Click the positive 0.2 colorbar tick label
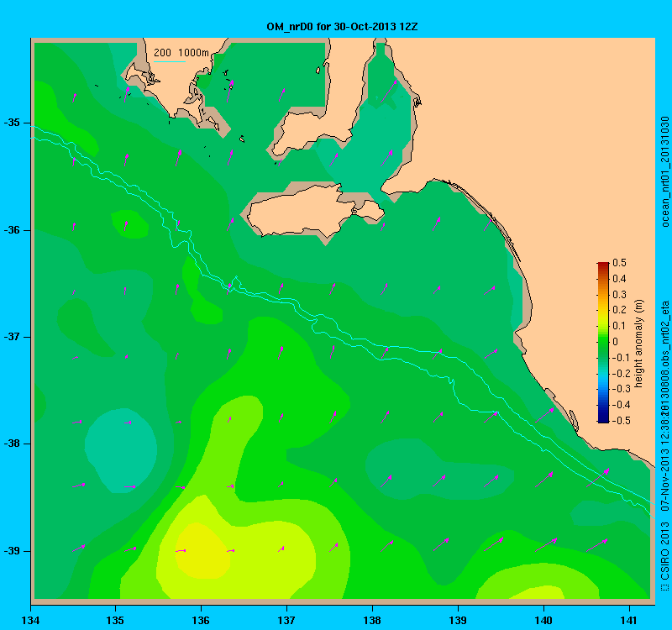 click(619, 310)
